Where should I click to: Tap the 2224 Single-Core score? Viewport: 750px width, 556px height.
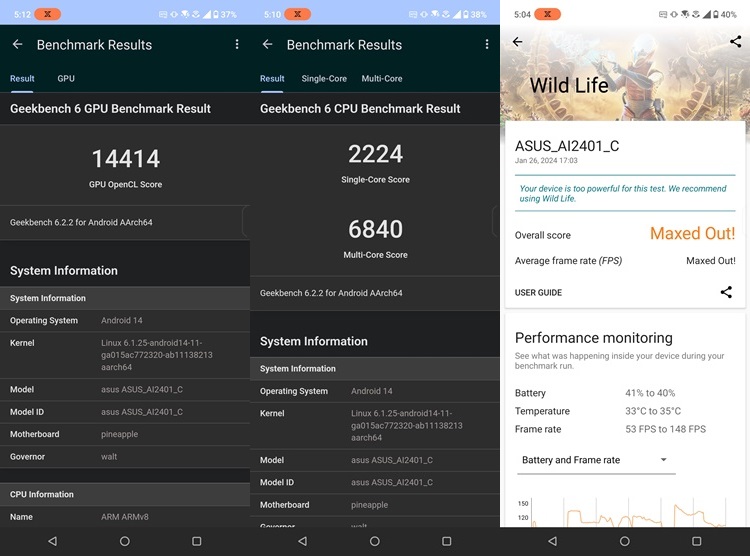[x=375, y=154]
